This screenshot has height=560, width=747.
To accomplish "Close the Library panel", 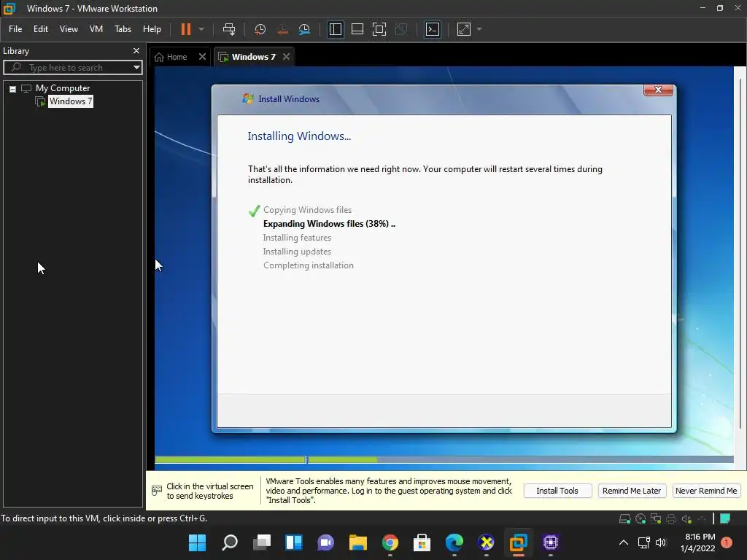I will (x=136, y=50).
